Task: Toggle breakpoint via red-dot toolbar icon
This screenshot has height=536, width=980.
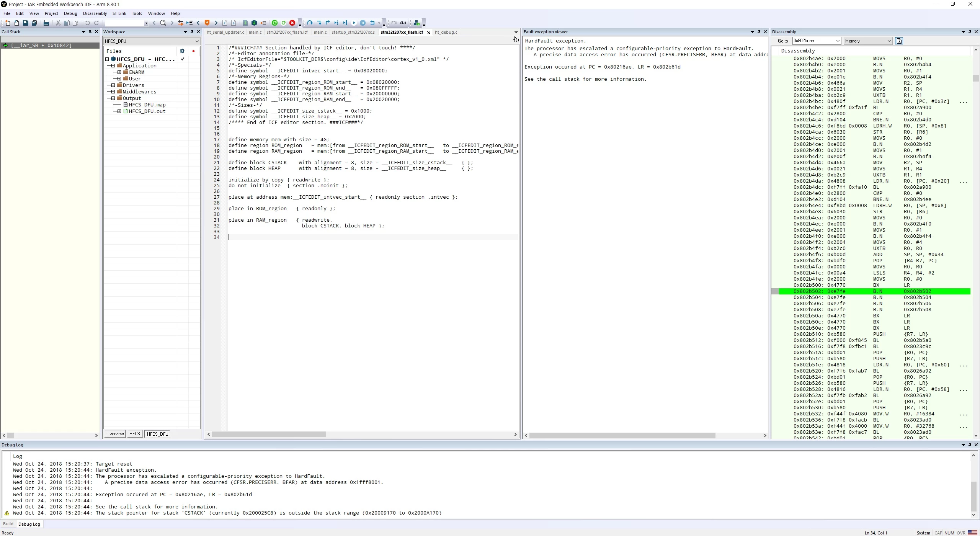Action: coord(263,23)
